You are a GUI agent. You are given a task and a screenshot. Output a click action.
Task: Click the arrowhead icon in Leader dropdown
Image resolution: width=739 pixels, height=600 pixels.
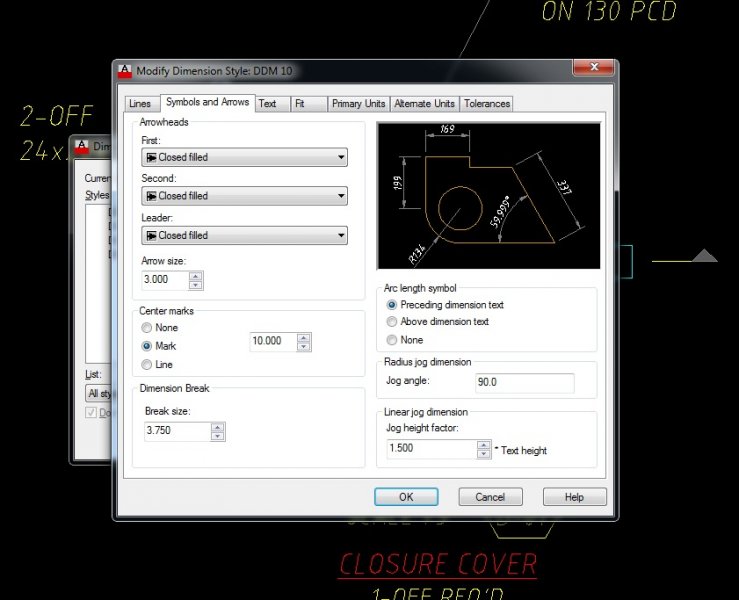(151, 236)
